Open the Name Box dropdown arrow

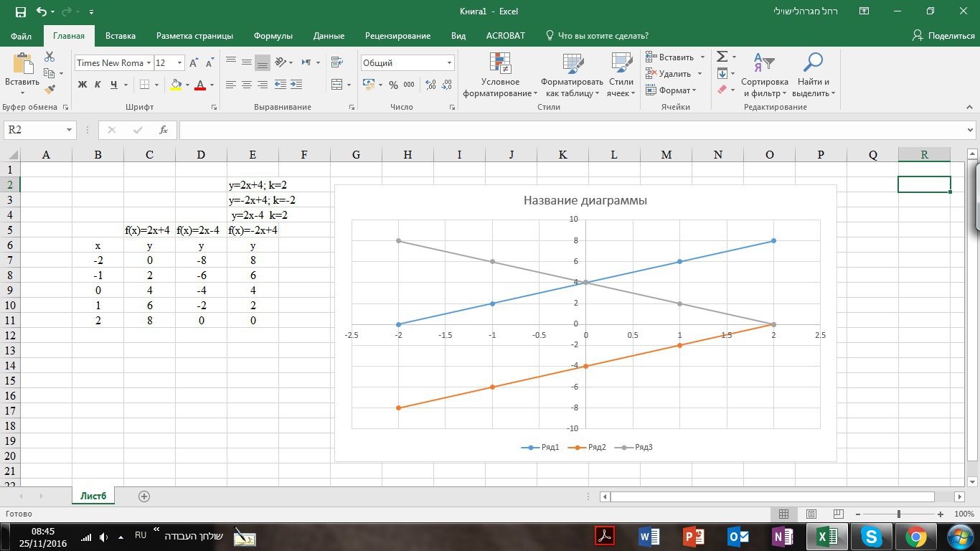tap(70, 130)
